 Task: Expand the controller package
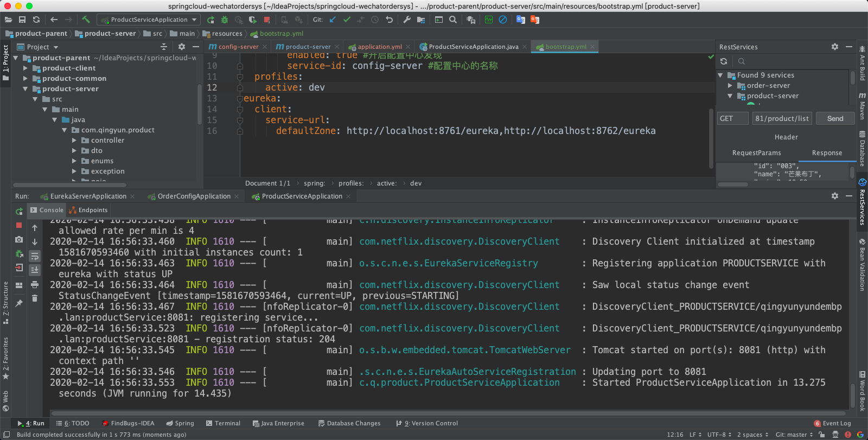pyautogui.click(x=74, y=141)
